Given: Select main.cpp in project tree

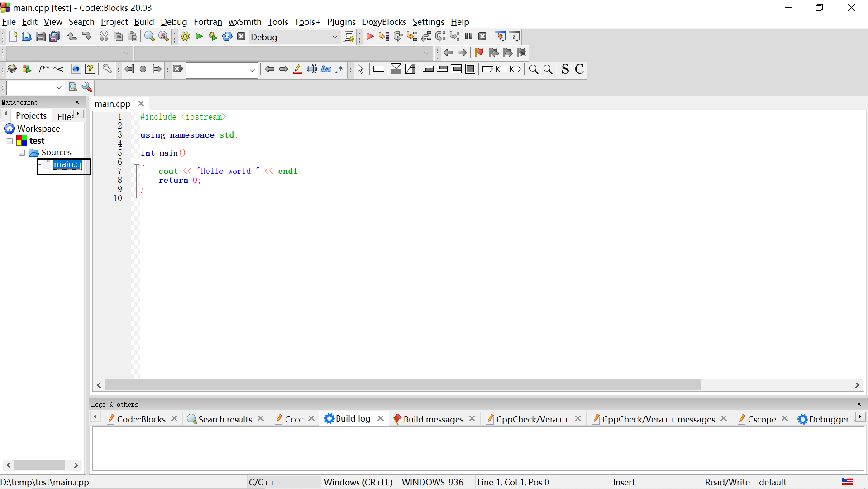Looking at the screenshot, I should point(68,165).
